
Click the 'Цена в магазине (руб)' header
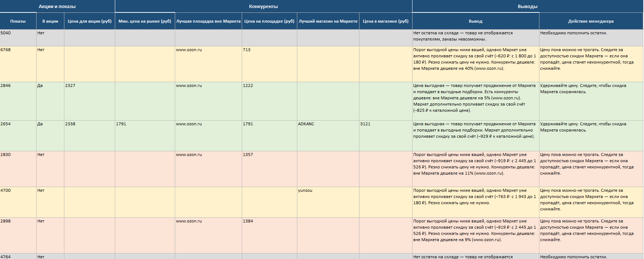pos(385,21)
